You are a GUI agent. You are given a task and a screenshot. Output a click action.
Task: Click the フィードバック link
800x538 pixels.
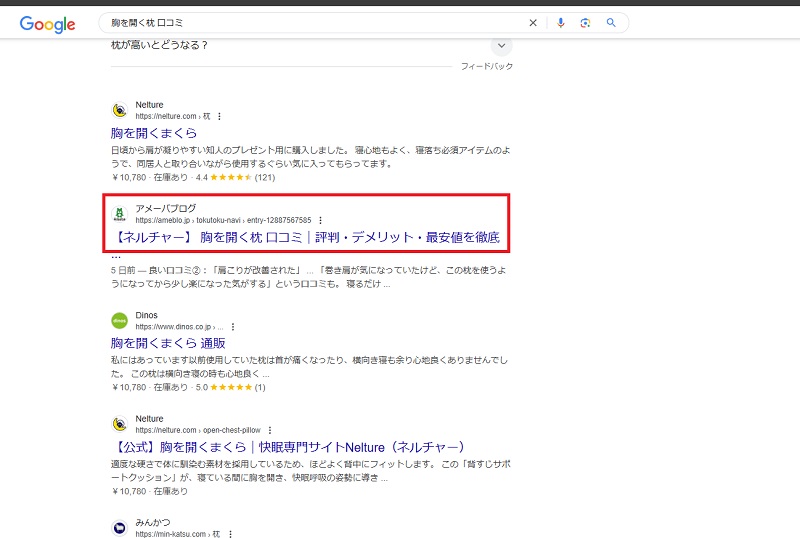[487, 66]
